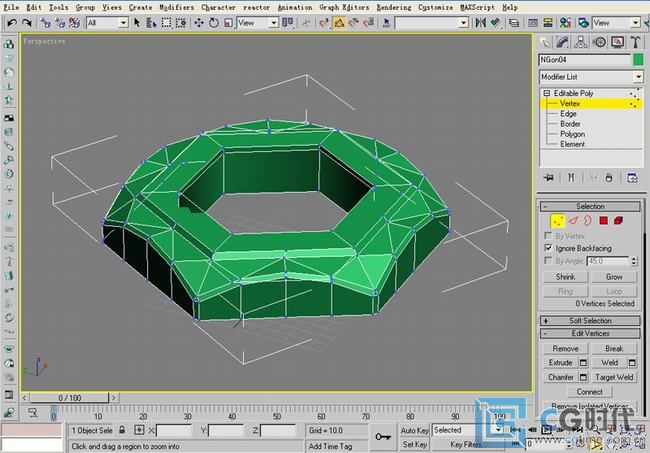Select Polygon level in modifier stack
Viewport: 650px width, 453px height.
pyautogui.click(x=572, y=134)
